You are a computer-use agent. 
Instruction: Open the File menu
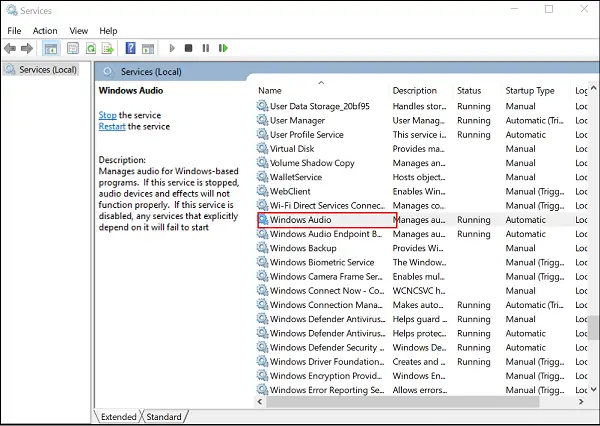pyautogui.click(x=14, y=31)
